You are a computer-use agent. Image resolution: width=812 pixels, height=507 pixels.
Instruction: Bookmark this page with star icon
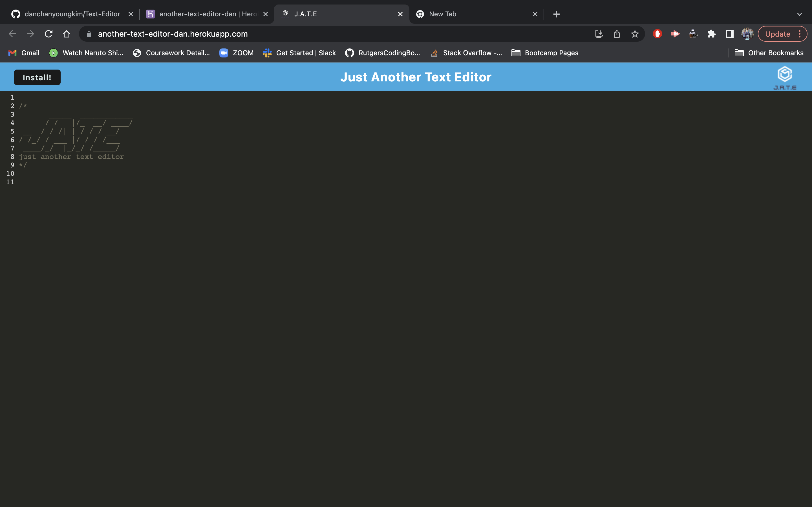point(634,34)
